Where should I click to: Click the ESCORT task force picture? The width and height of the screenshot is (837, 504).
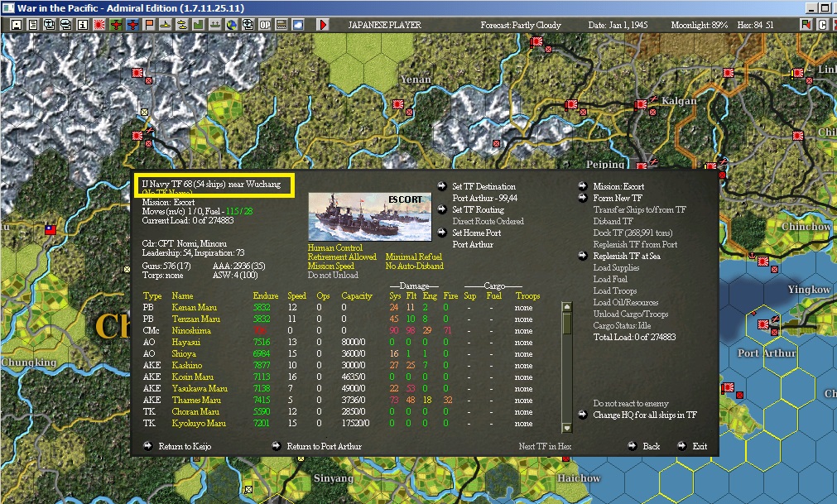click(370, 217)
